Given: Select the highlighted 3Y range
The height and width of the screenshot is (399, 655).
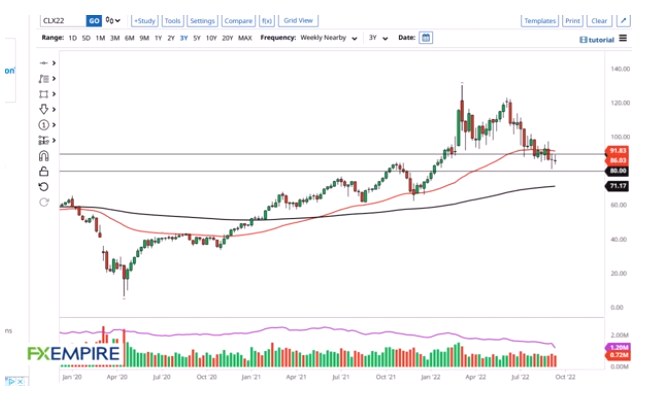Looking at the screenshot, I should [184, 38].
